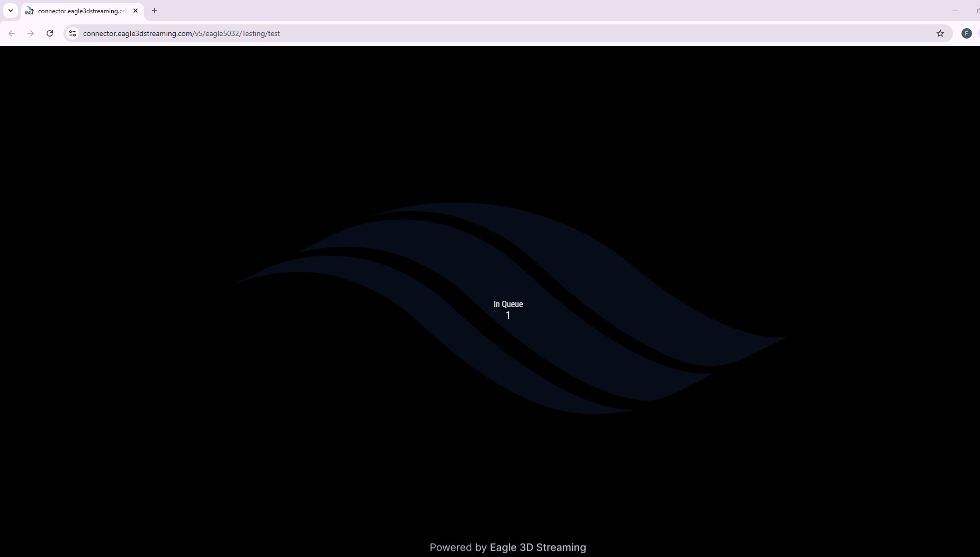Click inside the browser address bar
The image size is (980, 557).
[371, 33]
